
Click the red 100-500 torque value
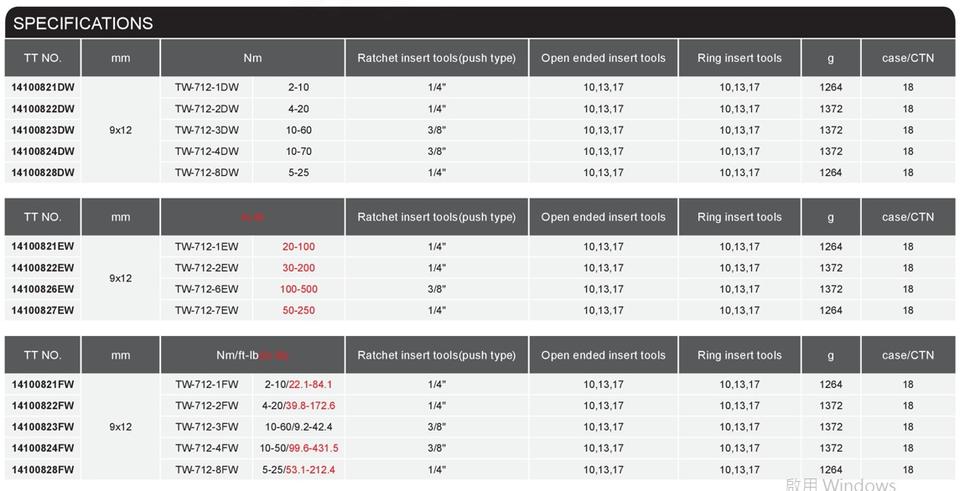pos(299,290)
